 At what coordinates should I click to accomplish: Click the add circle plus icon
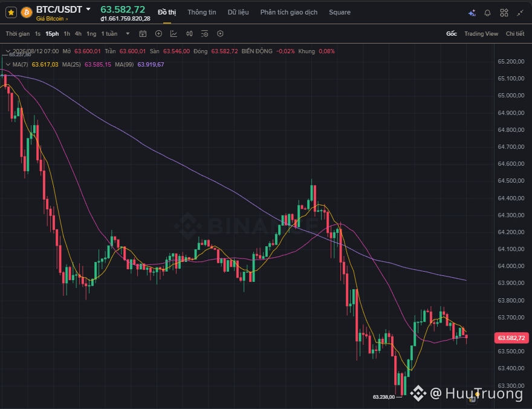158,34
